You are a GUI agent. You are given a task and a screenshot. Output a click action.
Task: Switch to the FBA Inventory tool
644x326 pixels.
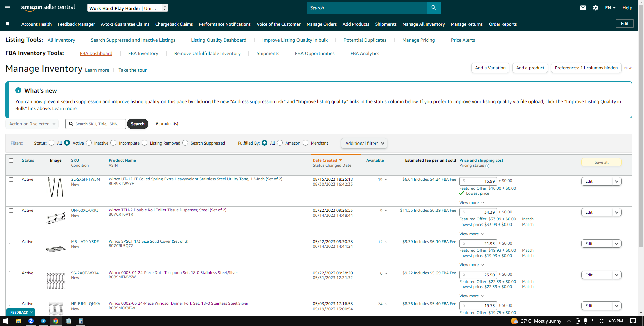pos(143,53)
